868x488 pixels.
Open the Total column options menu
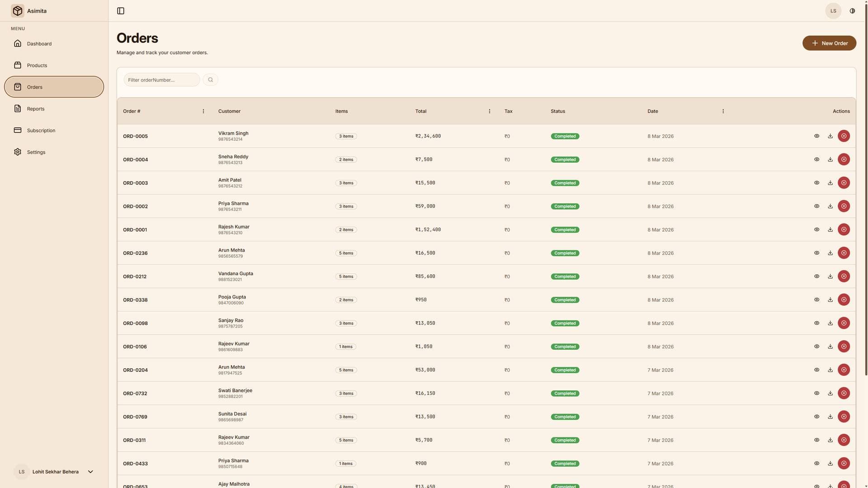point(490,111)
